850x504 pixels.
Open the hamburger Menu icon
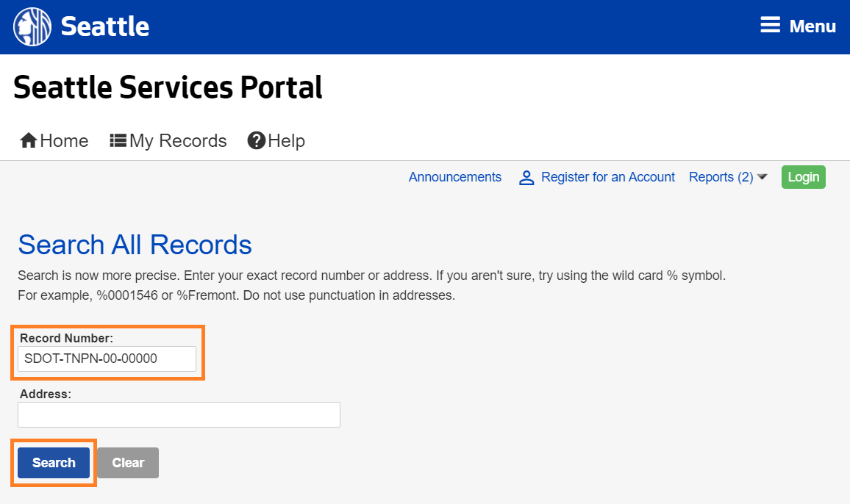[x=769, y=24]
